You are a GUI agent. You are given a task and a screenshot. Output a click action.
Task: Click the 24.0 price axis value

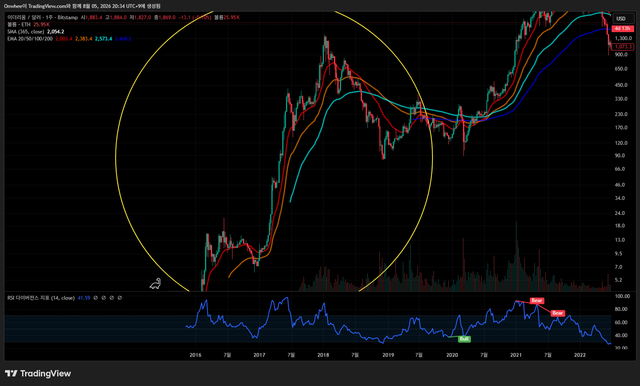[620, 213]
